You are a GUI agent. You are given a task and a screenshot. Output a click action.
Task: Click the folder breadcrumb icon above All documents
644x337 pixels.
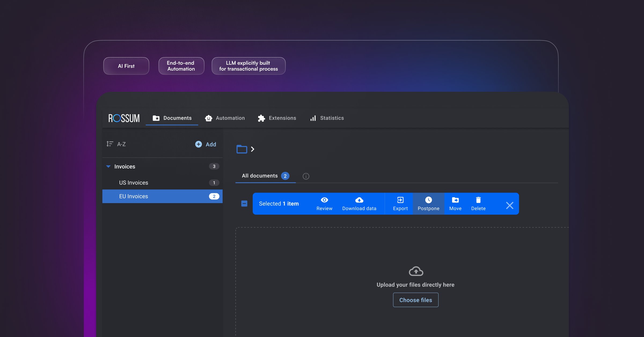pyautogui.click(x=242, y=149)
